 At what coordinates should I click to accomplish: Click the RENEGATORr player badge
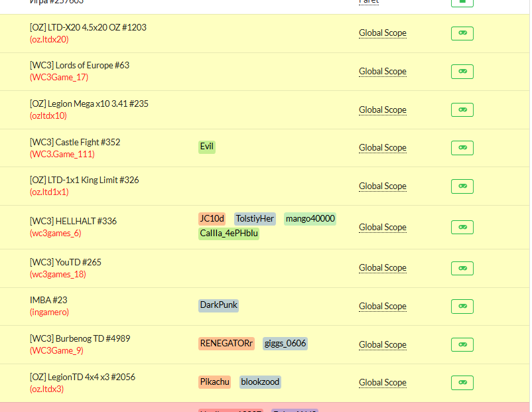pos(227,343)
